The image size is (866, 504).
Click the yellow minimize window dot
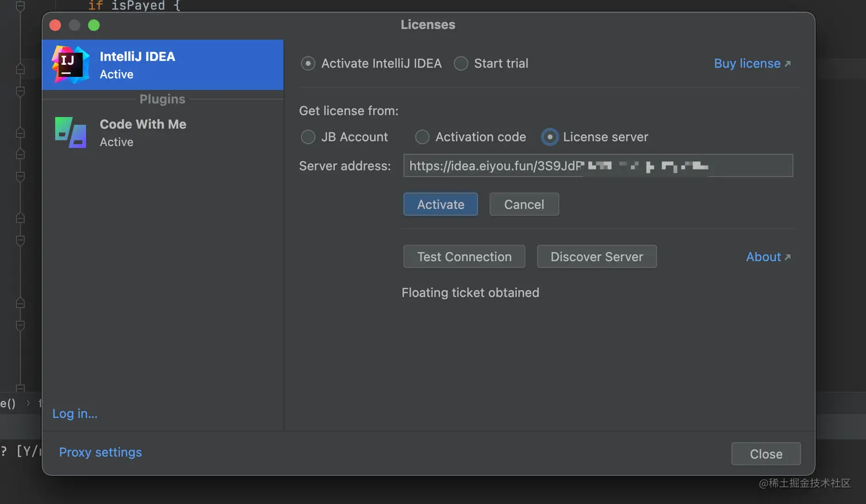tap(74, 25)
